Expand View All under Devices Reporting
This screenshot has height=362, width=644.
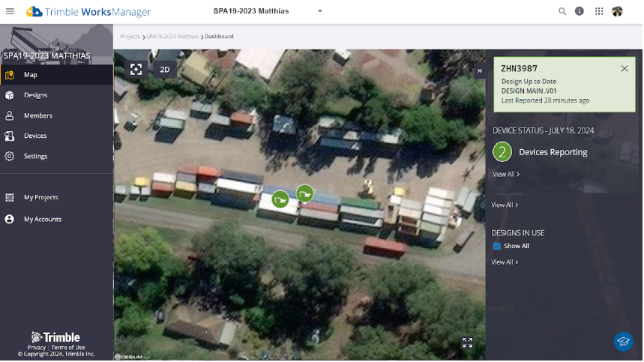[x=505, y=174]
